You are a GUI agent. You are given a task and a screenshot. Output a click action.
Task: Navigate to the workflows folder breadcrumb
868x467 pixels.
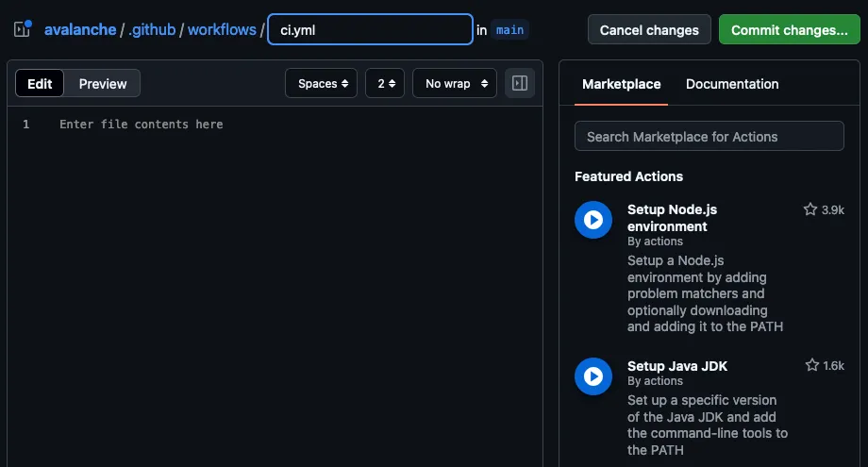click(x=222, y=29)
